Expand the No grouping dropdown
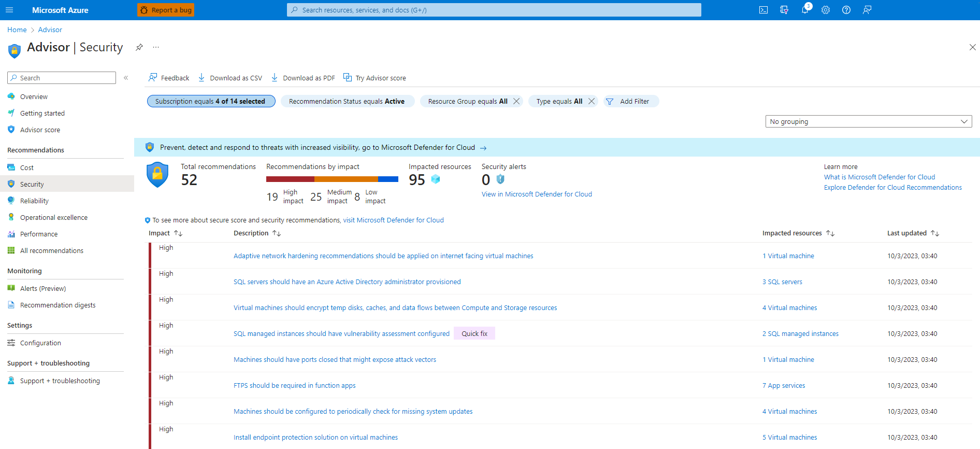 pos(869,121)
